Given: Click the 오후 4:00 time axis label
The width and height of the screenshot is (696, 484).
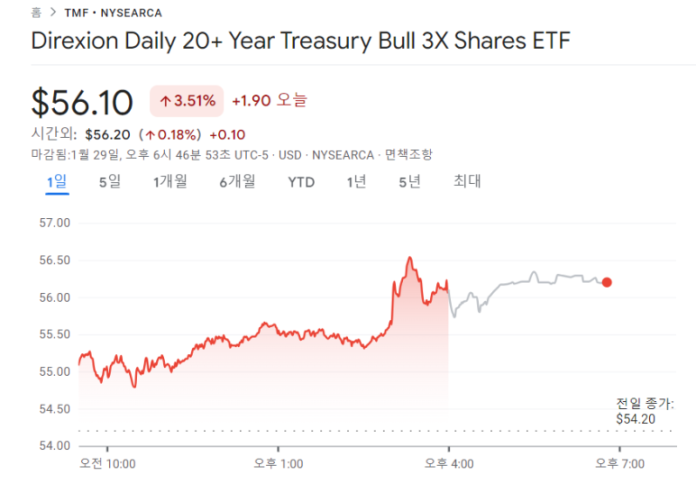Looking at the screenshot, I should (449, 463).
